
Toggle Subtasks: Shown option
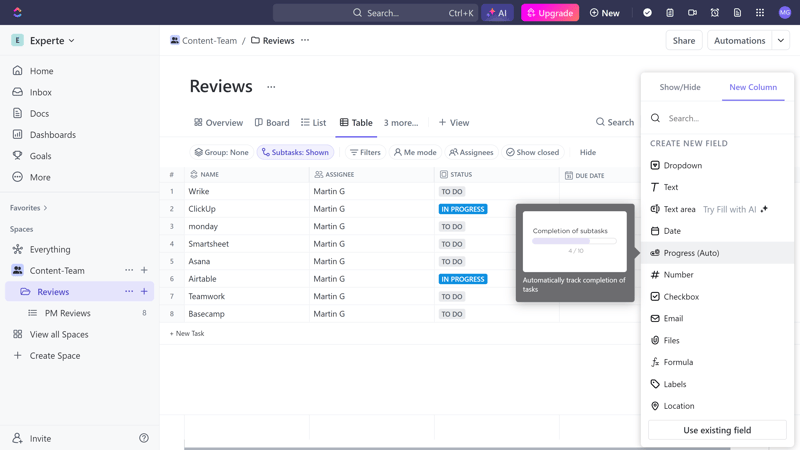pyautogui.click(x=295, y=152)
